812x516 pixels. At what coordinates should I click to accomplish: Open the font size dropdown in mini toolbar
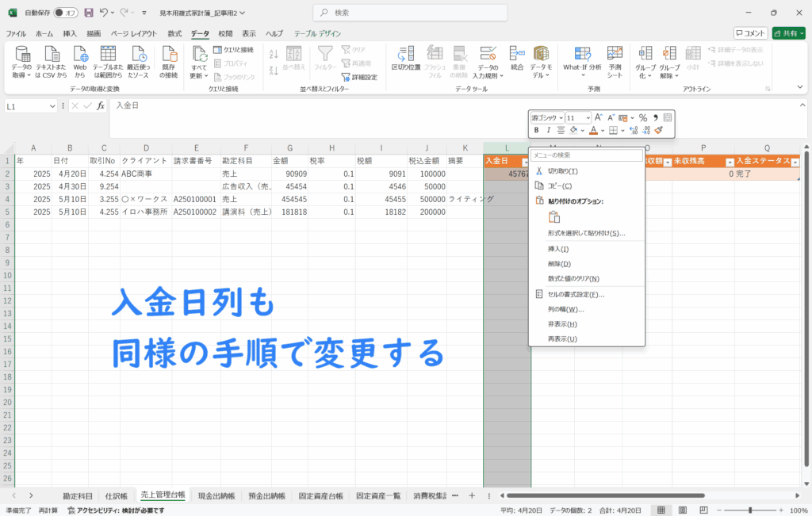[588, 117]
